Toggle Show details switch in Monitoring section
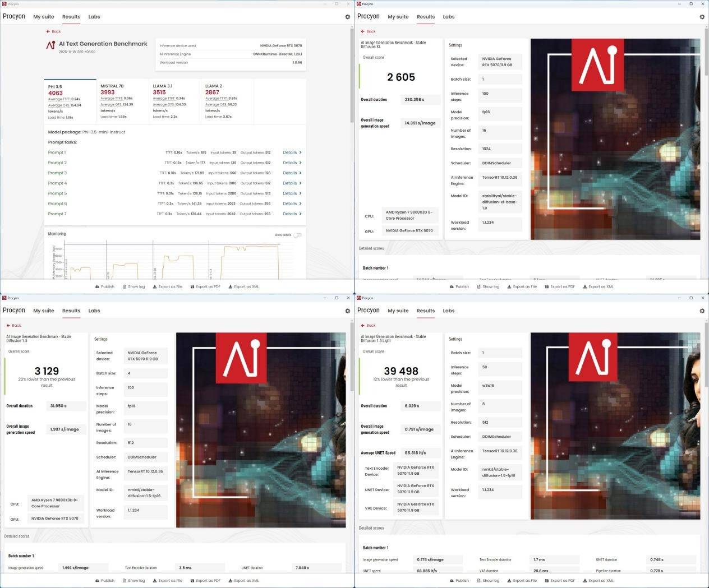 pos(297,235)
